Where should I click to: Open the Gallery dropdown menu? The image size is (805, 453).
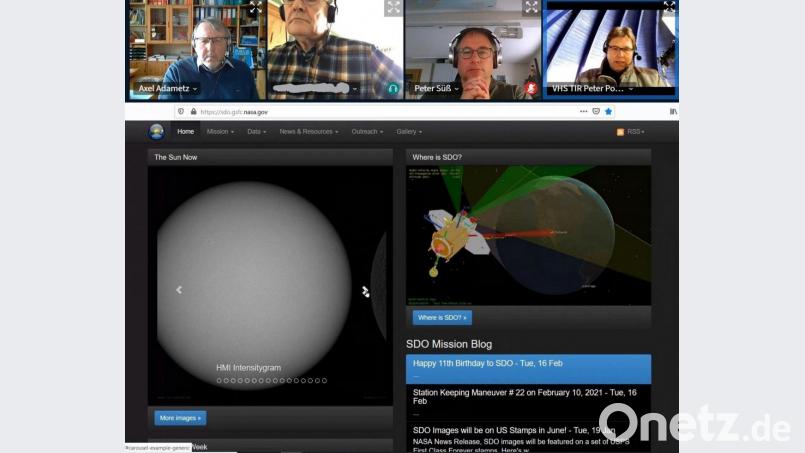(409, 132)
